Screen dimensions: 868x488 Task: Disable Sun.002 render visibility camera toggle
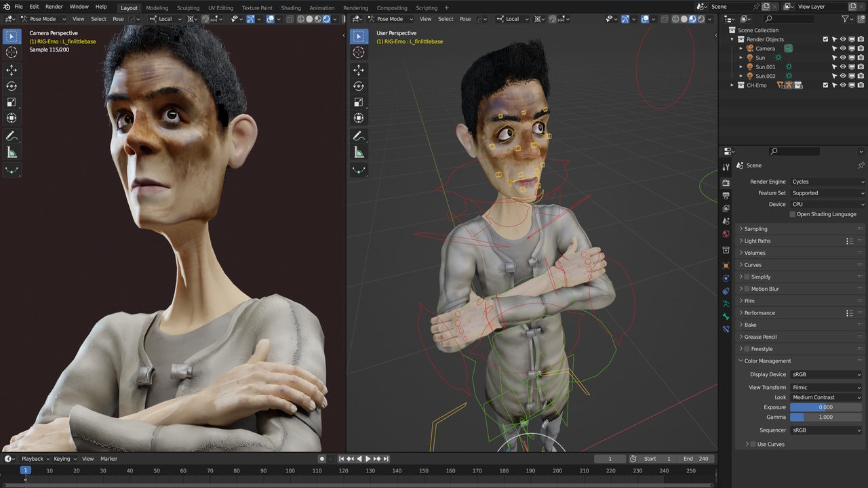coord(861,76)
